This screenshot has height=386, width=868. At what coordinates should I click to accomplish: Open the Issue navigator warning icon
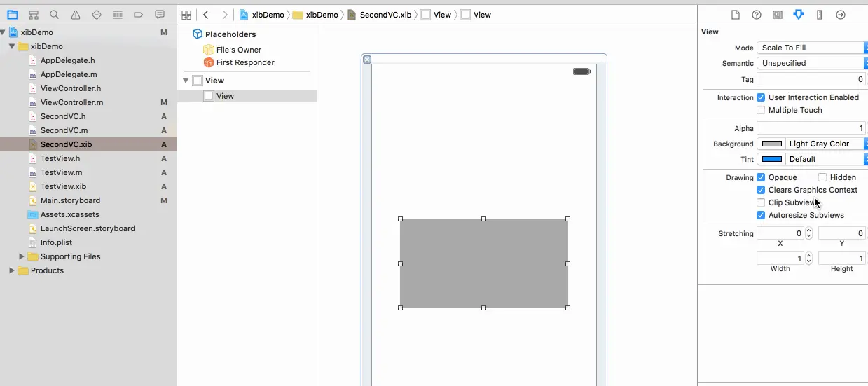tap(75, 15)
